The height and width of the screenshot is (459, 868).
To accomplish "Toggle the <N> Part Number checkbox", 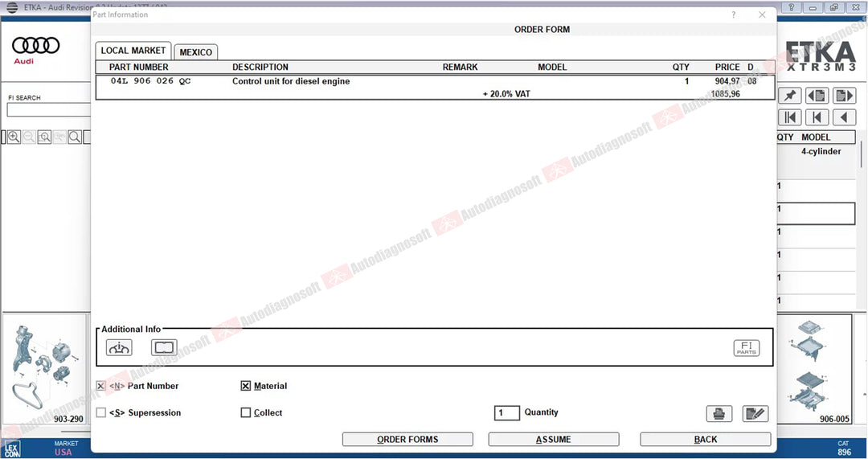I will pos(100,386).
